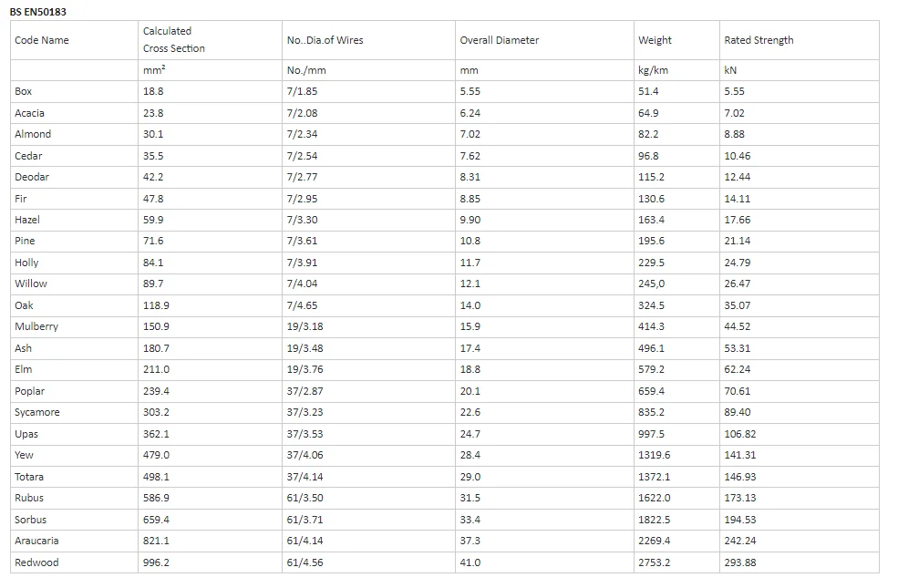Viewport: 898px width, 588px height.
Task: Select Deodar overall diameter 8.31
Action: [x=470, y=177]
